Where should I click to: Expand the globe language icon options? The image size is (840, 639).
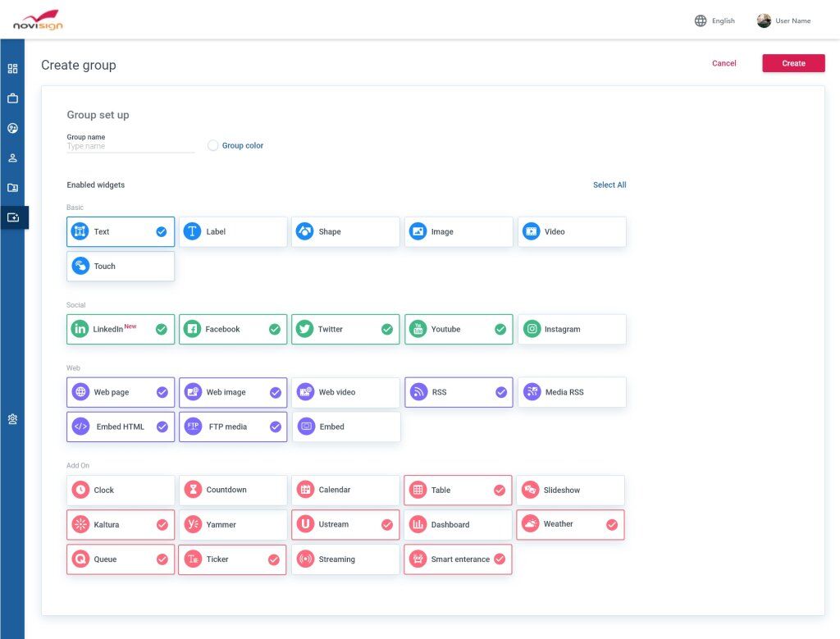(701, 21)
